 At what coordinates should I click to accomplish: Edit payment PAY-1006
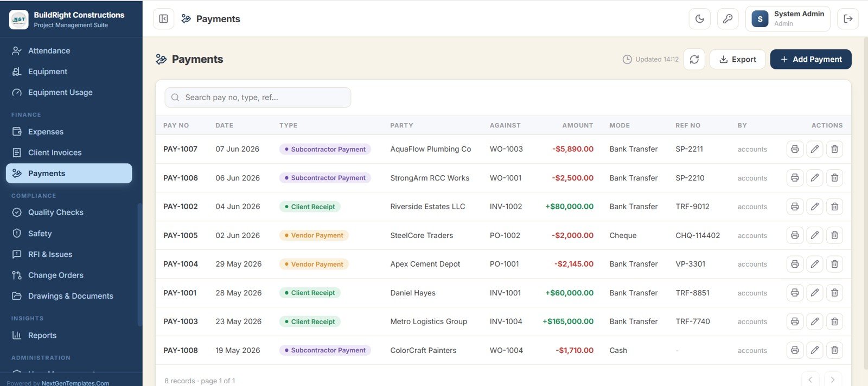coord(815,178)
